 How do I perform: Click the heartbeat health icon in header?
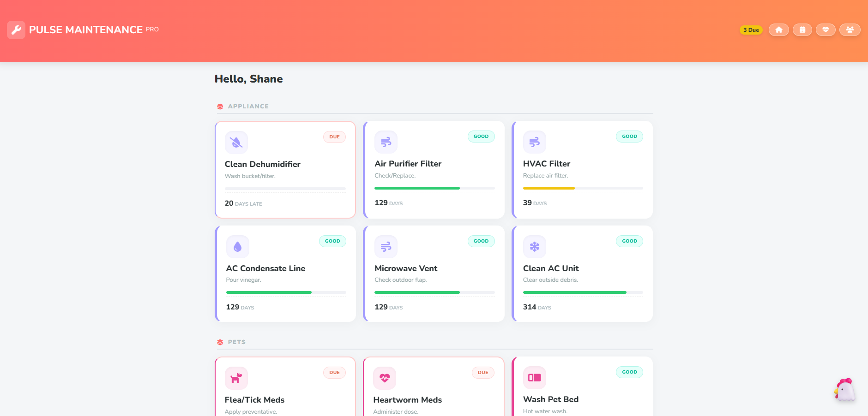click(826, 30)
